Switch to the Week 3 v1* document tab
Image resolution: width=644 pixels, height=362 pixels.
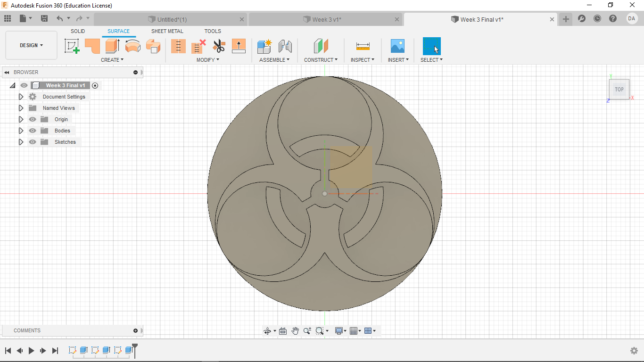(x=326, y=19)
